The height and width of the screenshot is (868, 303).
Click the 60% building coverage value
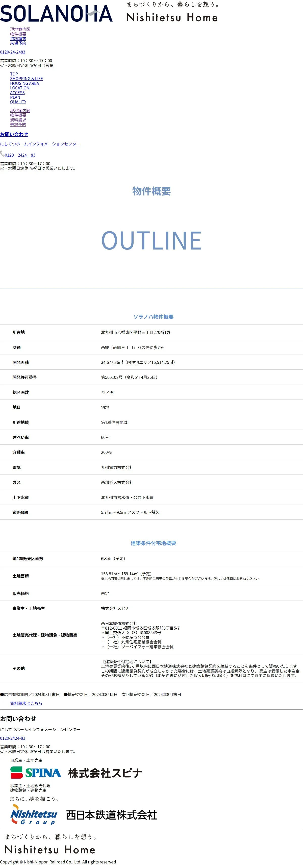(105, 437)
